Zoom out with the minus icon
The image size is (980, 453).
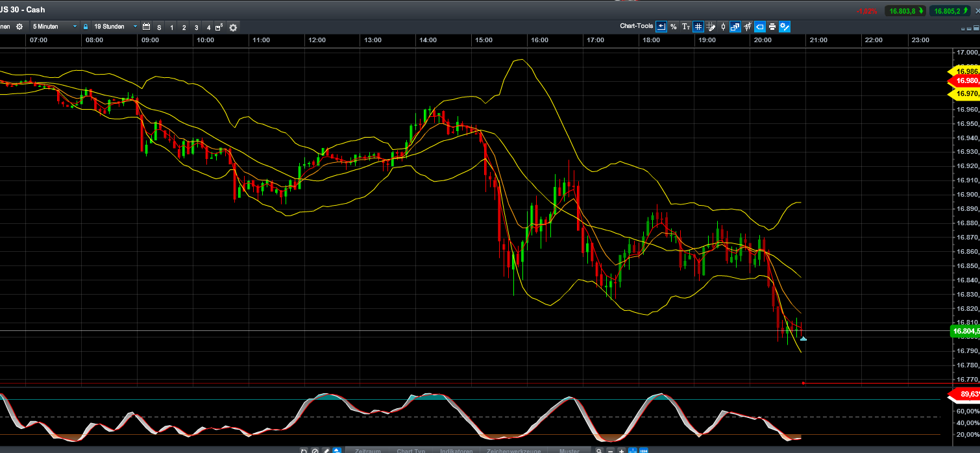611,450
